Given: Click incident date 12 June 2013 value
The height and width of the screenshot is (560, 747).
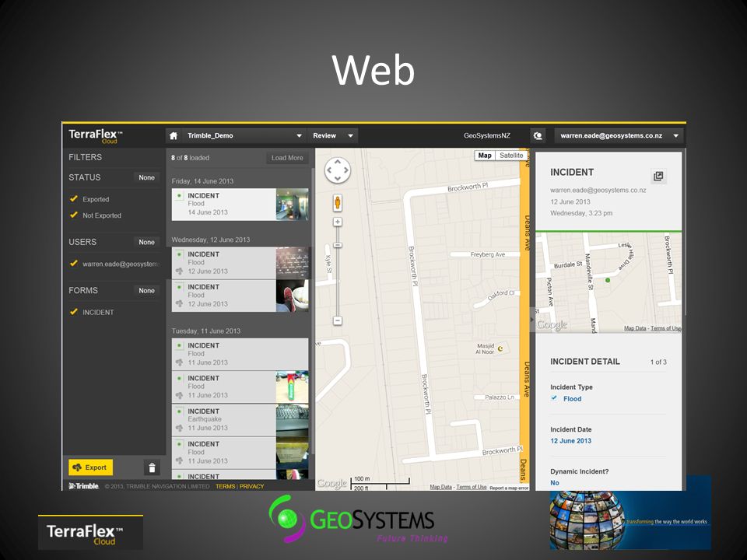Looking at the screenshot, I should (570, 441).
